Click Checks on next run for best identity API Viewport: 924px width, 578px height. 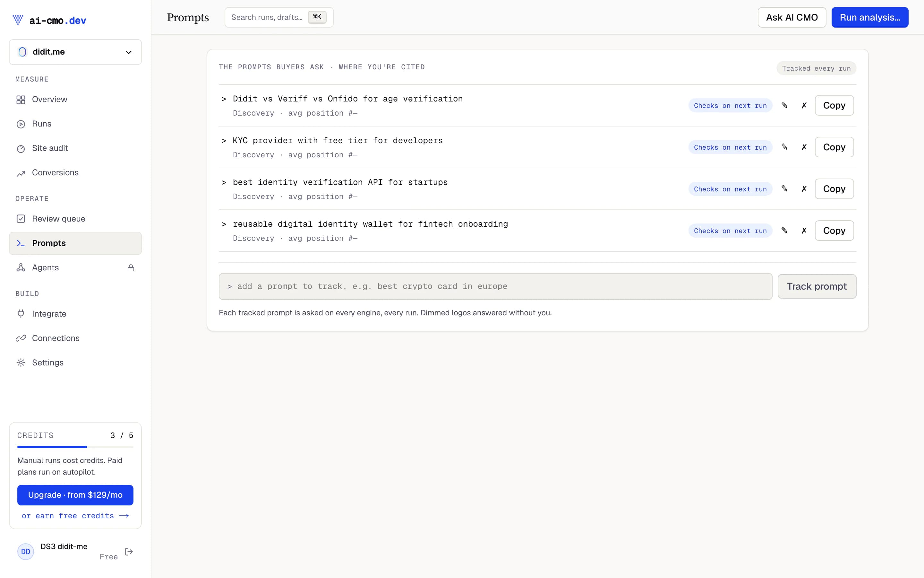730,189
